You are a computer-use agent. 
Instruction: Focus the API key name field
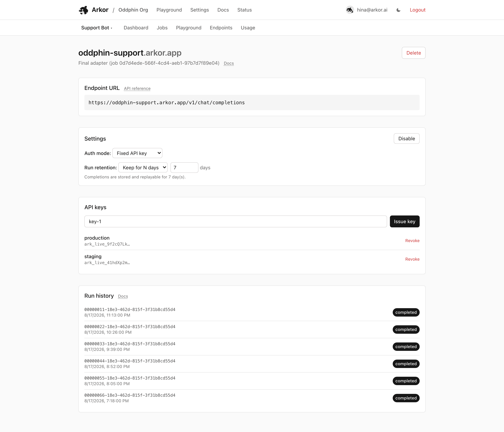tap(235, 221)
